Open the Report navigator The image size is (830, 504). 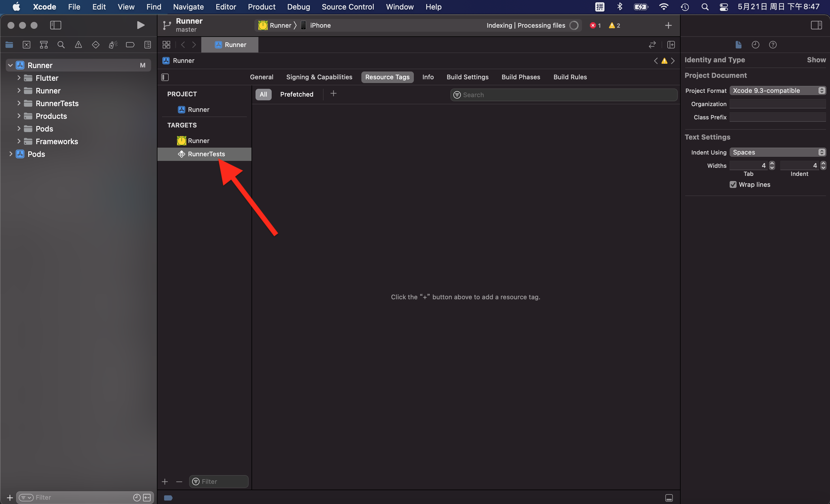tap(148, 45)
